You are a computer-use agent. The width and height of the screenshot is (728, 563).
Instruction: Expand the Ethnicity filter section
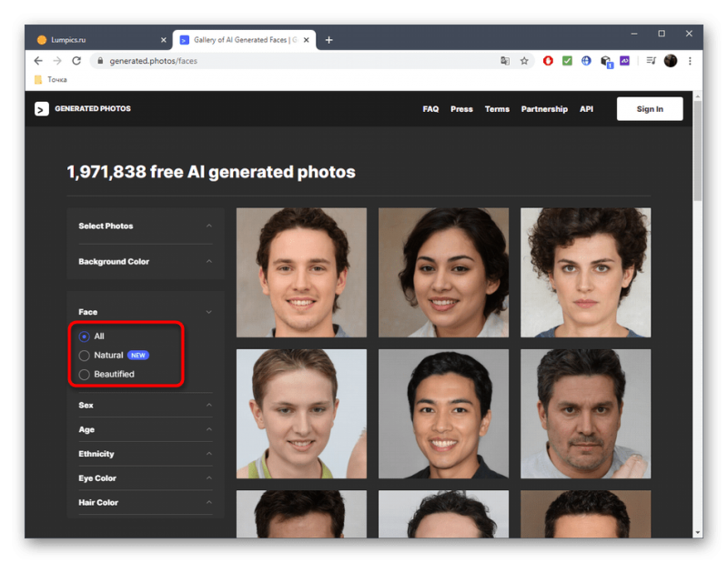click(x=146, y=454)
